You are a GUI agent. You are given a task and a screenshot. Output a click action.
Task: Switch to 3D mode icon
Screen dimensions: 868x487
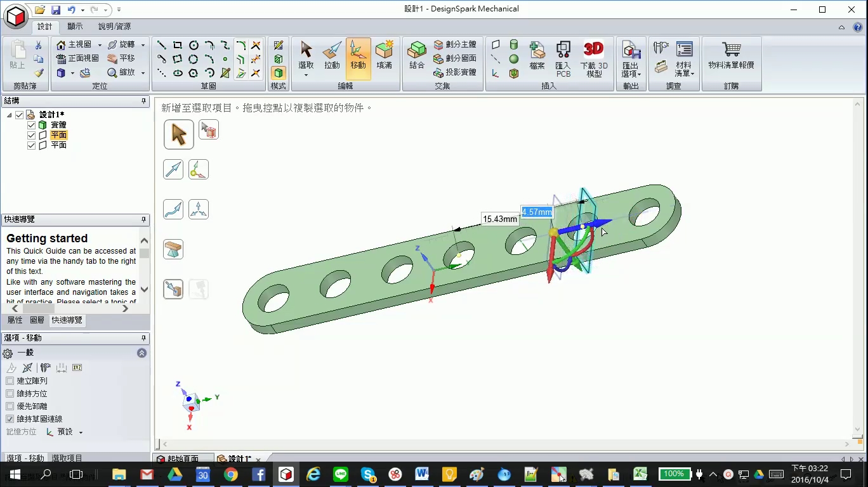click(278, 73)
